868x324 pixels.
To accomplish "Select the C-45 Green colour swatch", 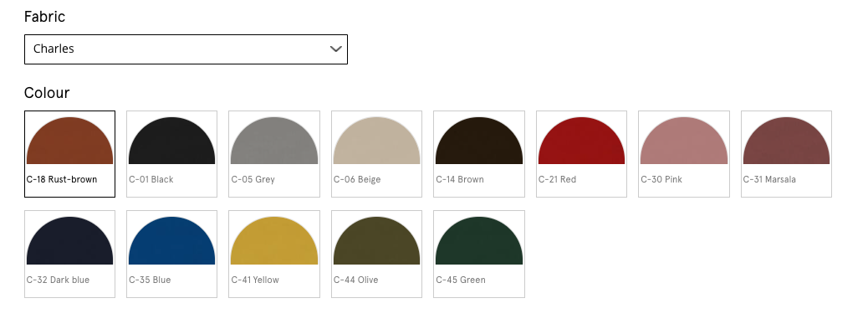I will (x=479, y=255).
